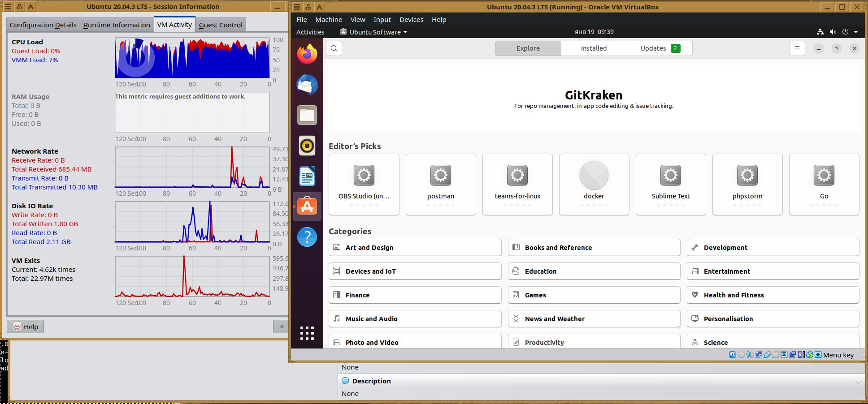Screen dimensions: 868x404
Task: Switch to Configuration Details tab
Action: point(43,25)
